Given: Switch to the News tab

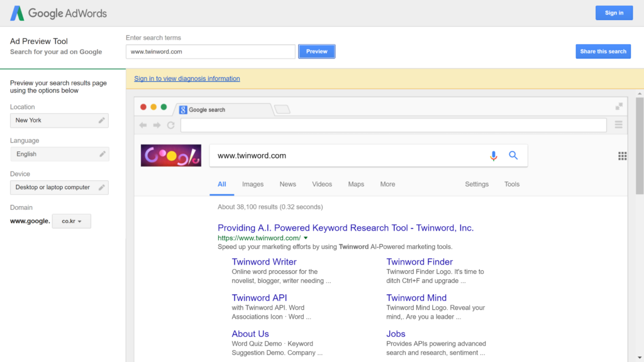Looking at the screenshot, I should [288, 184].
